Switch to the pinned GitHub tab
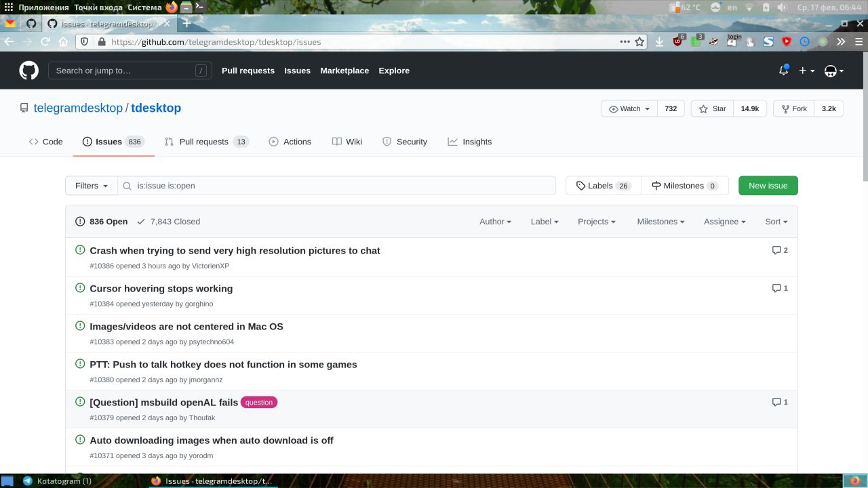 (x=31, y=23)
